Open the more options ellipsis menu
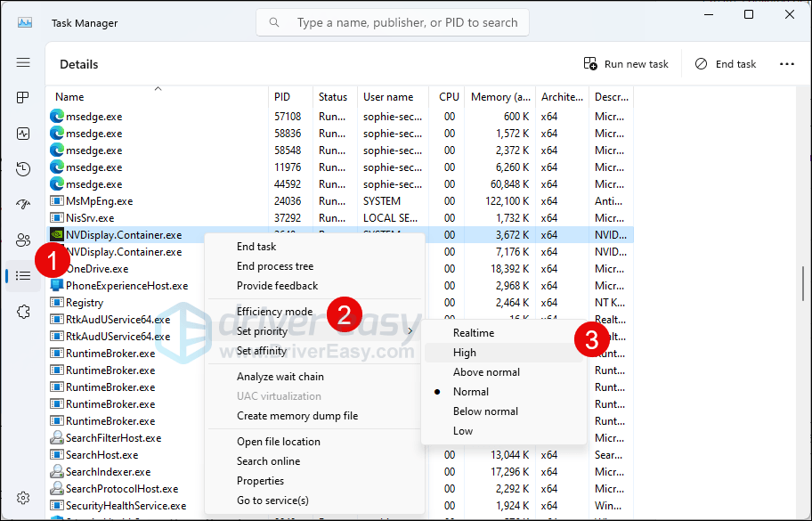 coord(786,64)
